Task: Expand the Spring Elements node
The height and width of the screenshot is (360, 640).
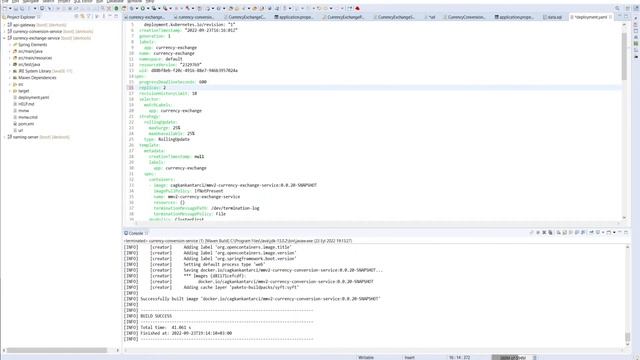Action: (x=10, y=44)
